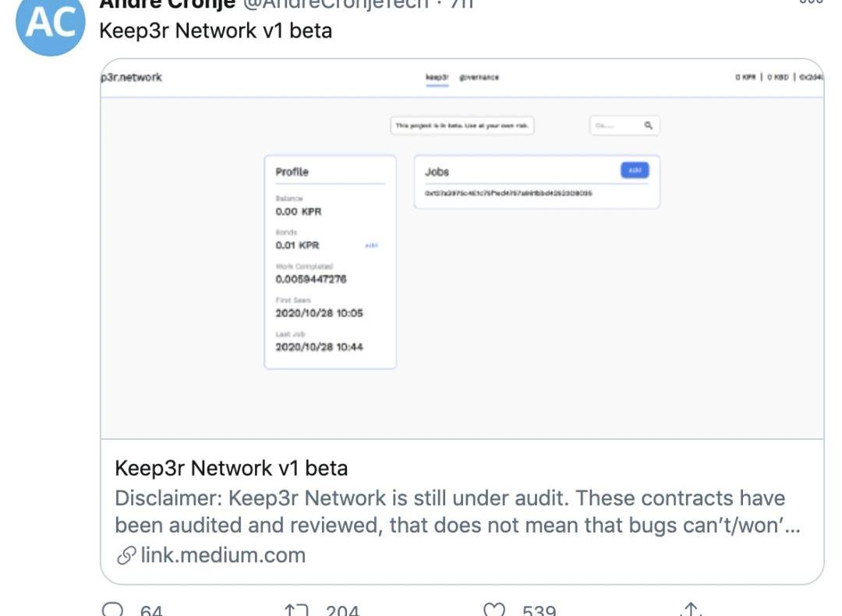Click the share upload icon
This screenshot has height=616, width=842.
pyautogui.click(x=689, y=610)
